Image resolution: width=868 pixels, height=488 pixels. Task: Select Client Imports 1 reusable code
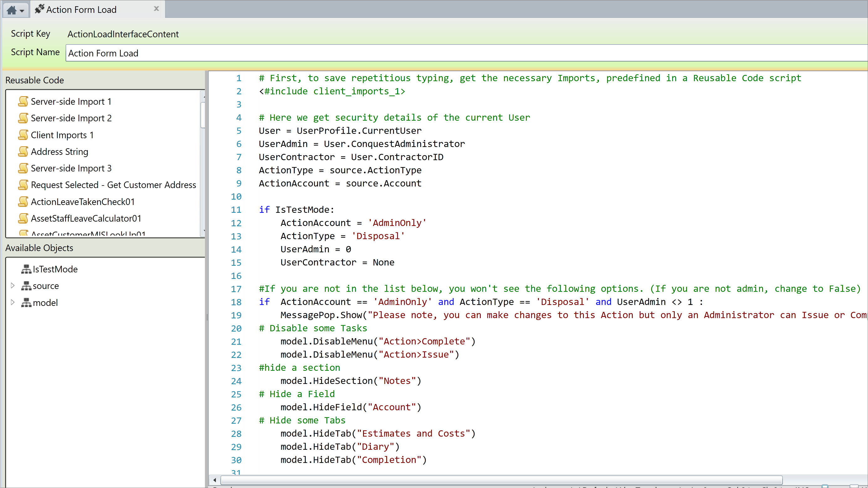[x=62, y=135]
